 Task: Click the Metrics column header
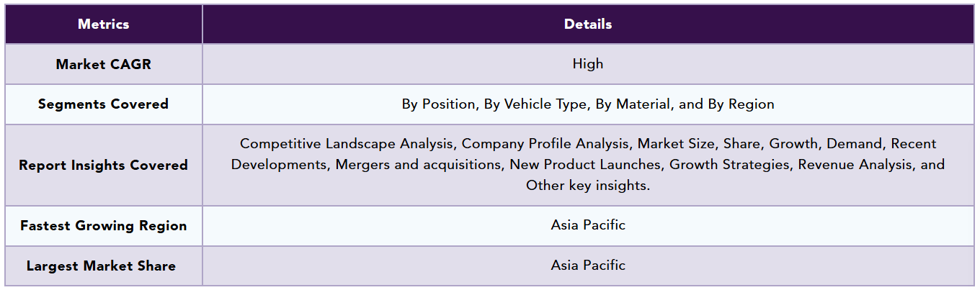click(x=103, y=24)
